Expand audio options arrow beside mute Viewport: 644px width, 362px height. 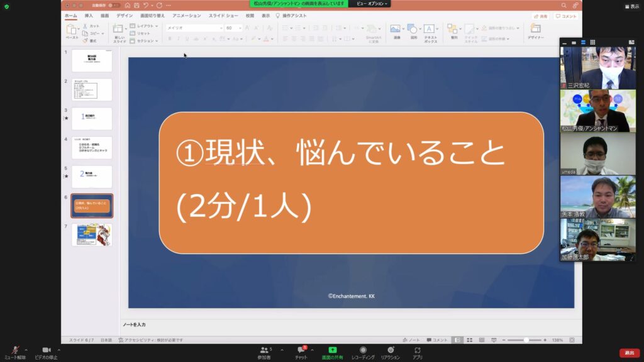coord(26,350)
